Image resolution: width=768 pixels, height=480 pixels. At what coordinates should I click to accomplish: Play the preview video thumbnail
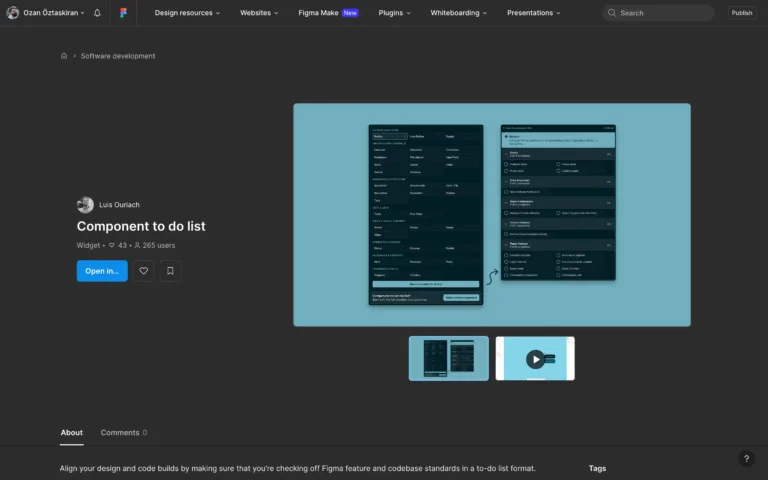click(x=535, y=359)
